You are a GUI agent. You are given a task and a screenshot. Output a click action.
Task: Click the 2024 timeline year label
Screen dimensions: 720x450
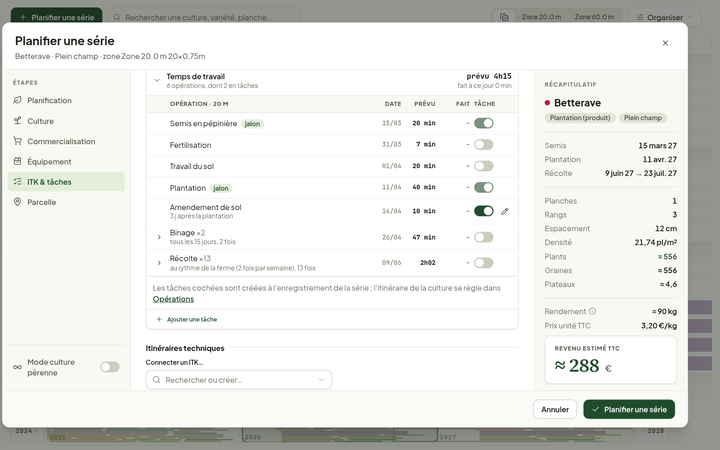pos(24,431)
